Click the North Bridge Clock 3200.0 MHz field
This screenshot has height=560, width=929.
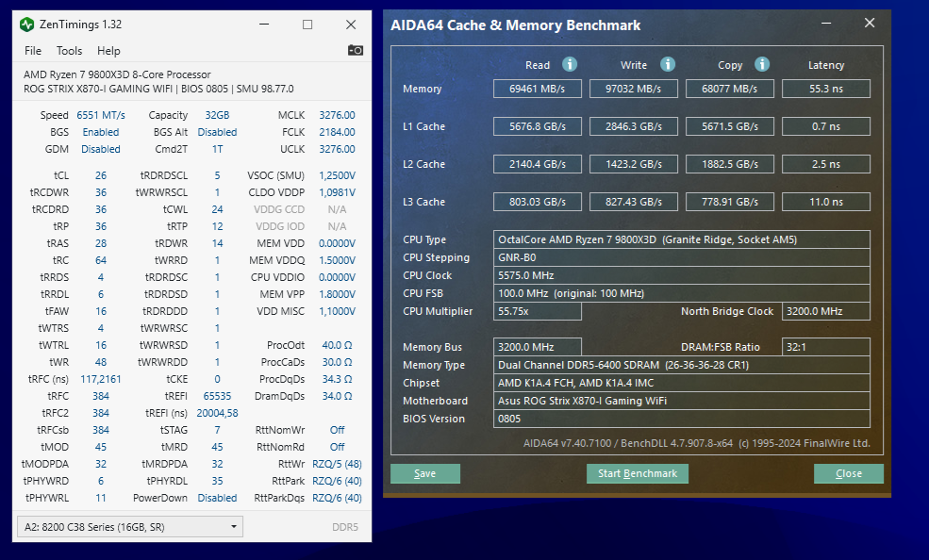click(826, 311)
